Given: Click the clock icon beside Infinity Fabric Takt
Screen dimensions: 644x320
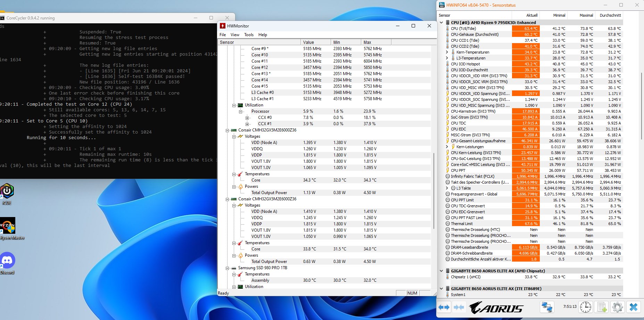Looking at the screenshot, I should (448, 176).
